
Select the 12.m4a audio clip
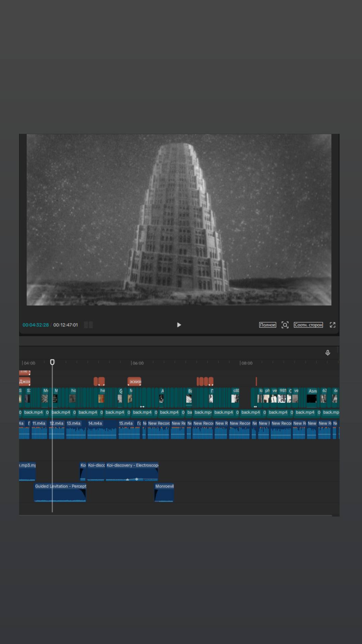57,429
